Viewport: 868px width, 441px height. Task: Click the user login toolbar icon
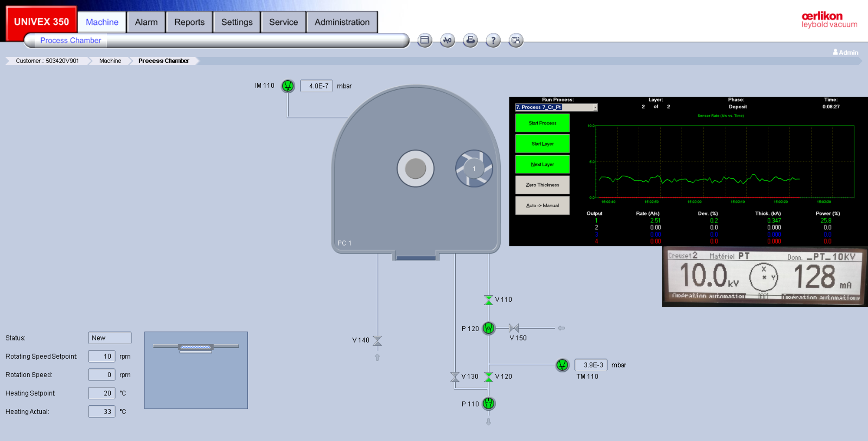pos(516,41)
